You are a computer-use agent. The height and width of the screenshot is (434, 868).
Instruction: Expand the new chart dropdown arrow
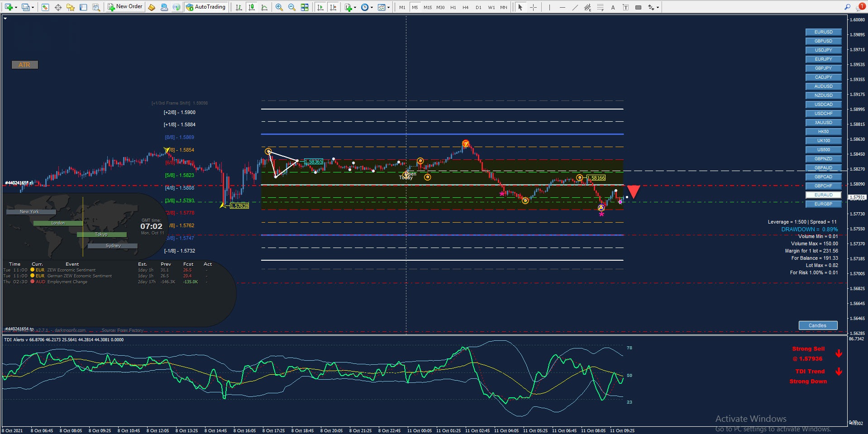(x=16, y=8)
